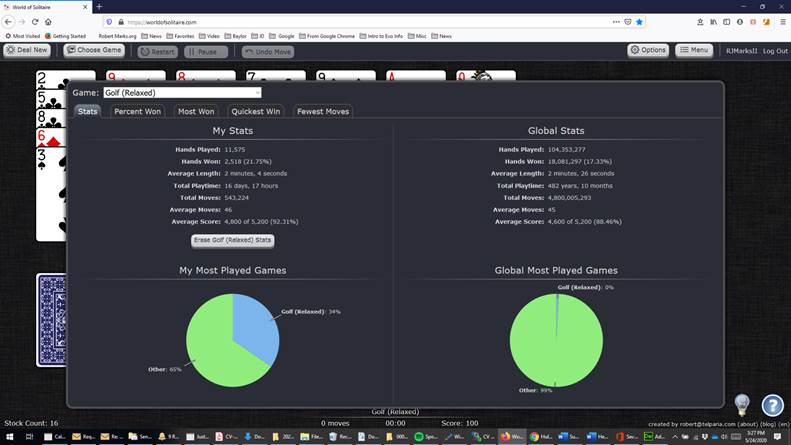This screenshot has height=445, width=791.
Task: Open the Menu dropdown button
Action: [x=694, y=50]
